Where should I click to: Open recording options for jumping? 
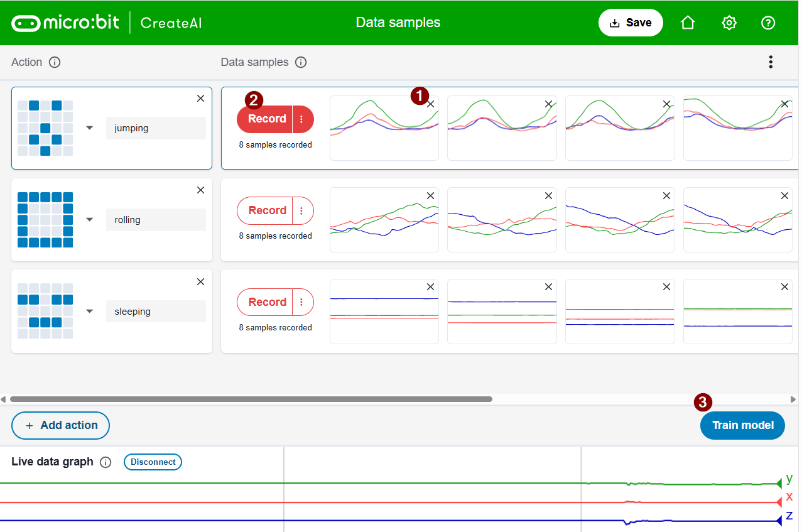(x=302, y=119)
